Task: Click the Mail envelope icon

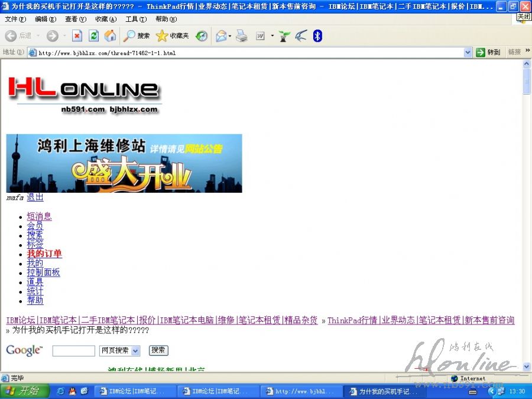Action: click(221, 36)
